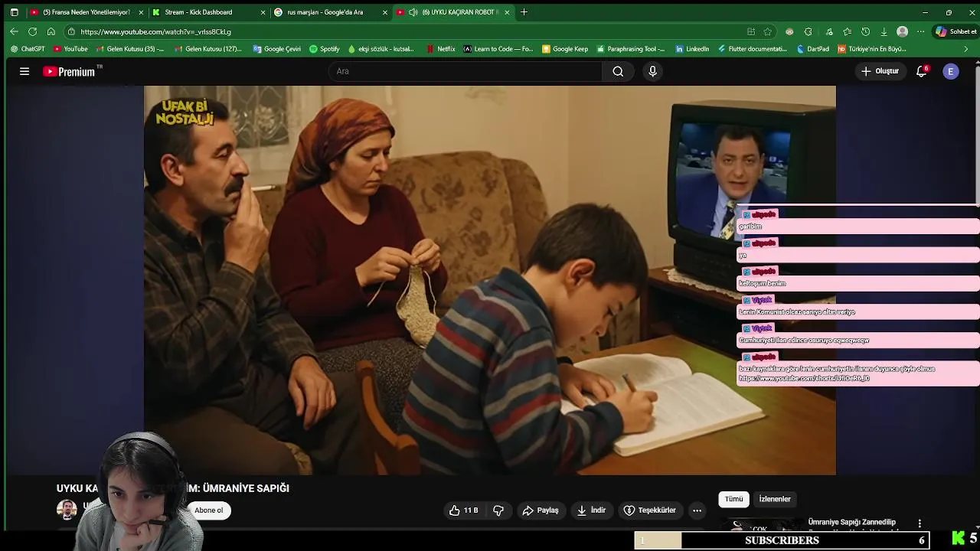
Task: Click the Oluştur create button
Action: 880,71
